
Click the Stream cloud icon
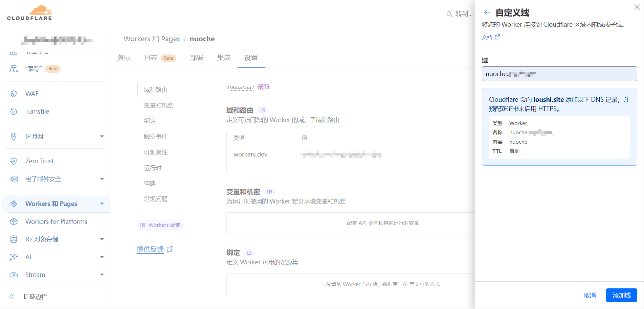coord(14,275)
